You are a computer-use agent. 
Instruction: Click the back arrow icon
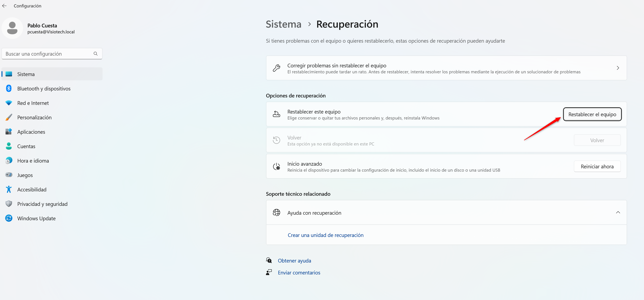pos(4,6)
